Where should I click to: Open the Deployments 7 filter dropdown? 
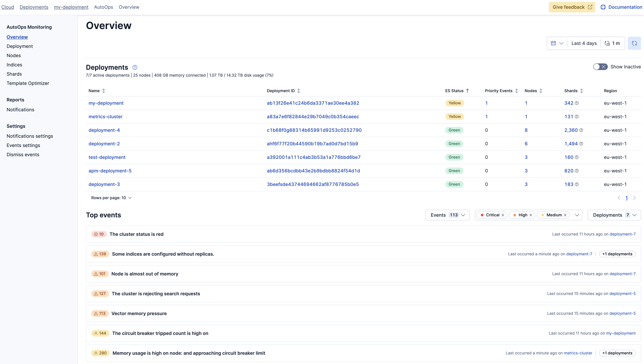click(614, 215)
